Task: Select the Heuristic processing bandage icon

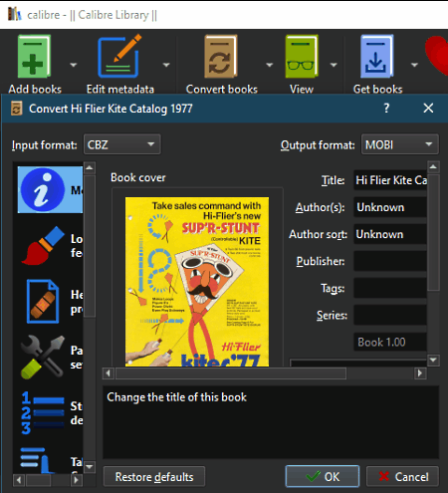Action: click(x=43, y=302)
